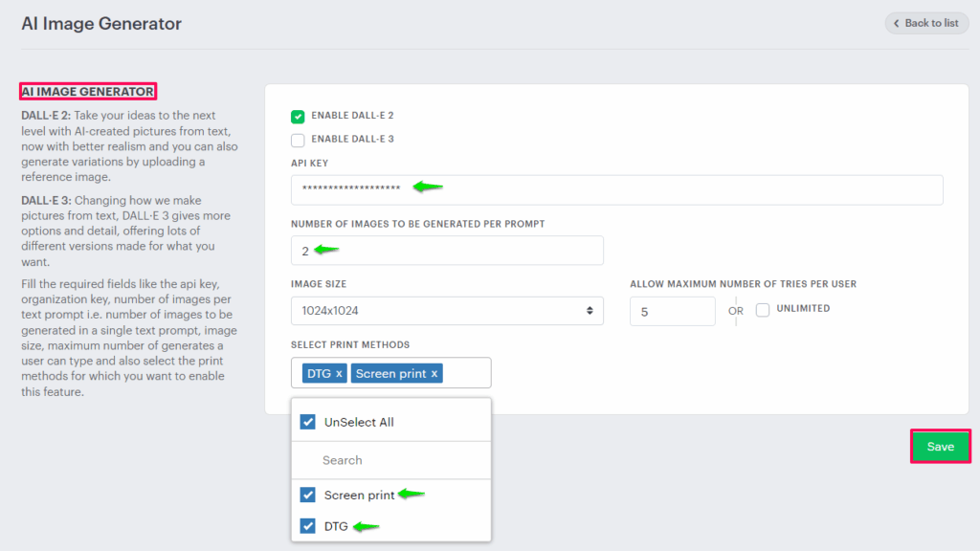Screen dimensions: 980x551
Task: Open the Image Size 1024x1024 dropdown
Action: click(447, 311)
